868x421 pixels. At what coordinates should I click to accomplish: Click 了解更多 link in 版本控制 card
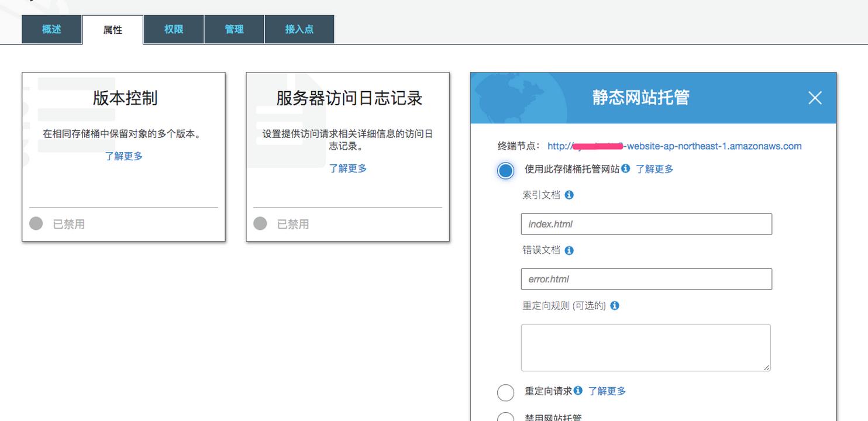[123, 156]
